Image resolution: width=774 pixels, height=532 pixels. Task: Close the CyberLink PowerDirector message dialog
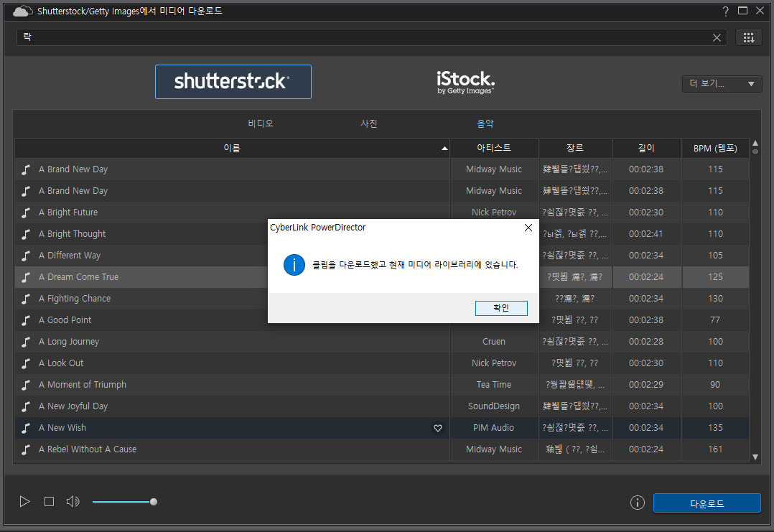point(528,228)
